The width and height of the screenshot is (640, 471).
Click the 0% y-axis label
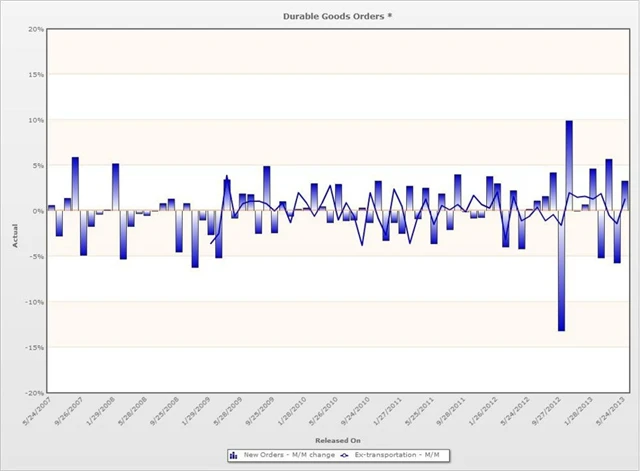[x=37, y=211]
